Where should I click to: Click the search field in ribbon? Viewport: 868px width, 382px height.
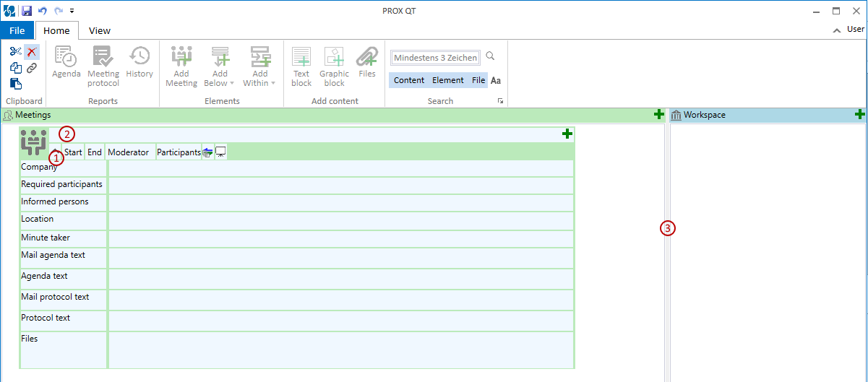(435, 58)
